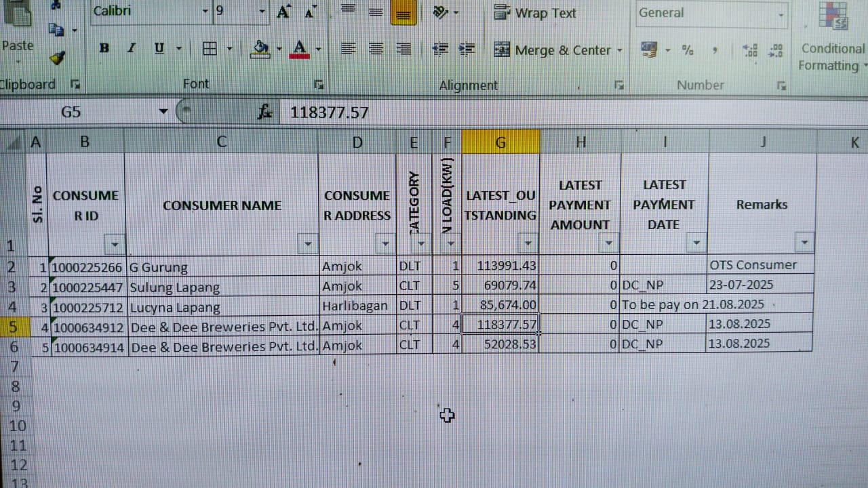
Task: Open the Remarks filter dropdown
Action: 805,242
